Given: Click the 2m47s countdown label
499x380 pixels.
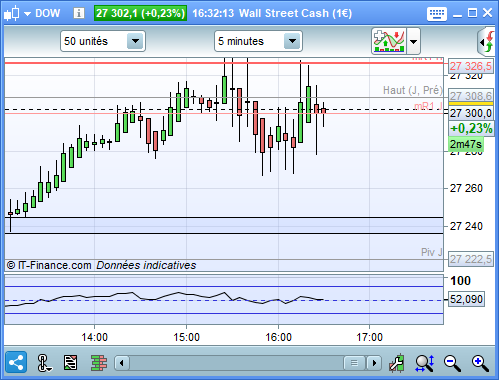Looking at the screenshot, I should 466,144.
